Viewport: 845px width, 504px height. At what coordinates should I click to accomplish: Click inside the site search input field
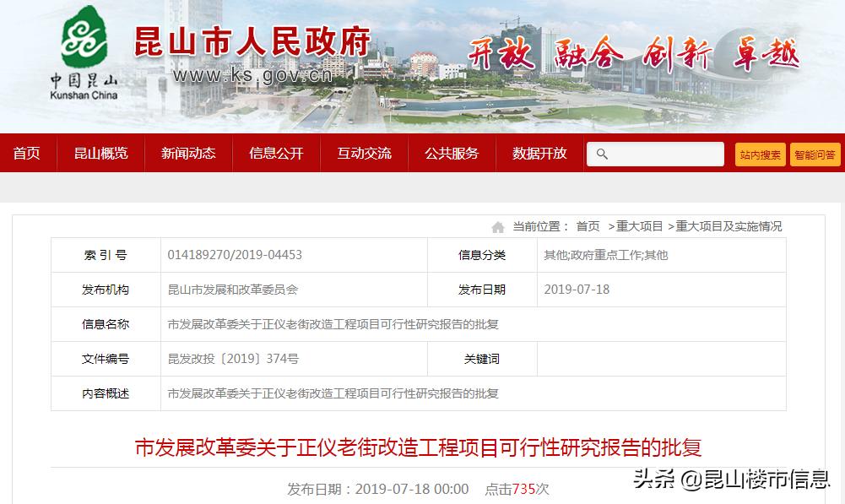pos(667,154)
